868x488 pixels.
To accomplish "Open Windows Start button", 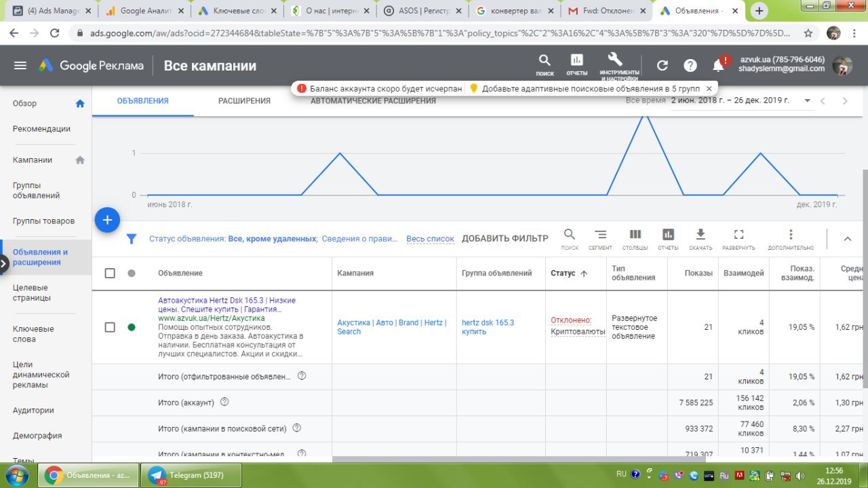I will [17, 474].
